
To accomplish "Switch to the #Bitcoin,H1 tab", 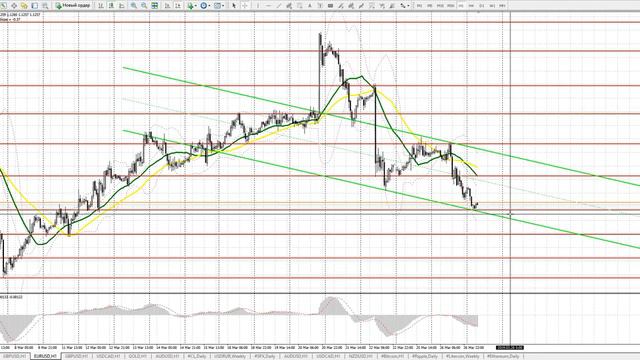I will (392, 356).
